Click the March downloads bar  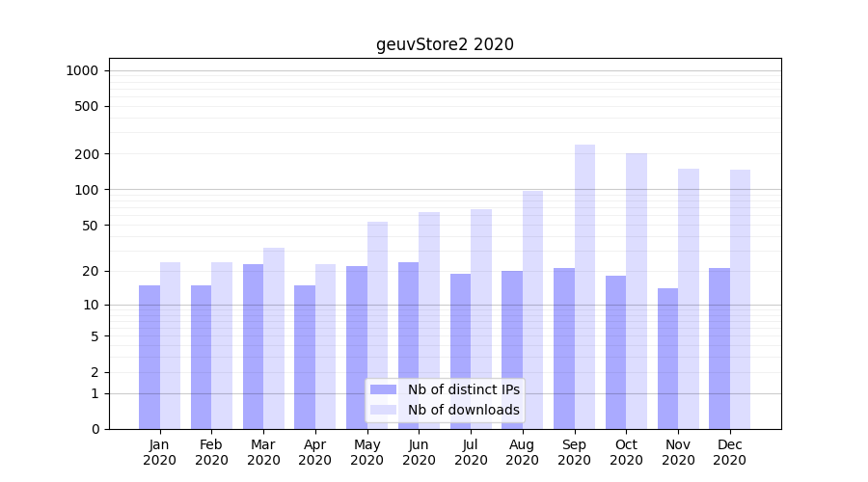pos(274,337)
